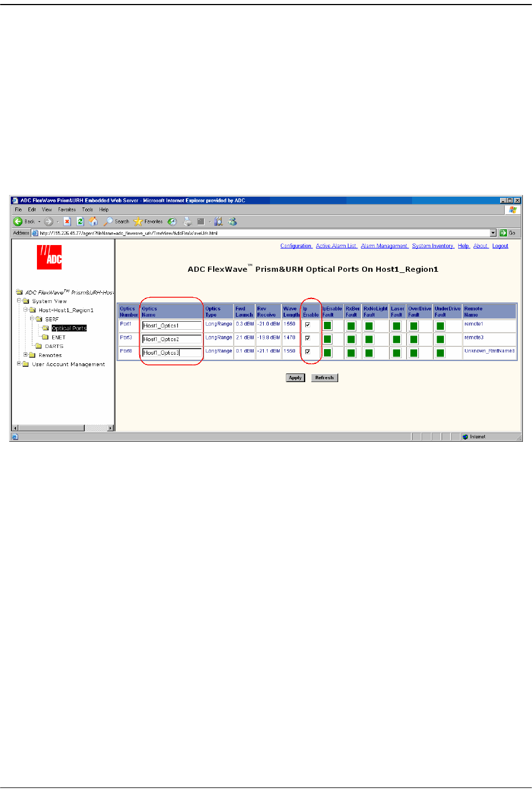Image resolution: width=532 pixels, height=792 pixels.
Task: Click Port3 UnderDrive Fault green indicator
Action: [440, 339]
